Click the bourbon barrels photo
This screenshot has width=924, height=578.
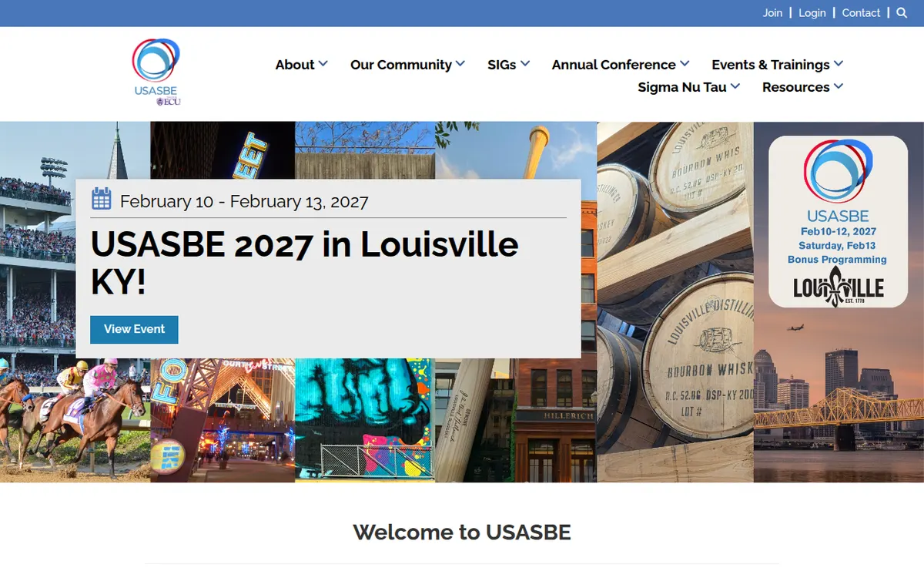(x=675, y=302)
